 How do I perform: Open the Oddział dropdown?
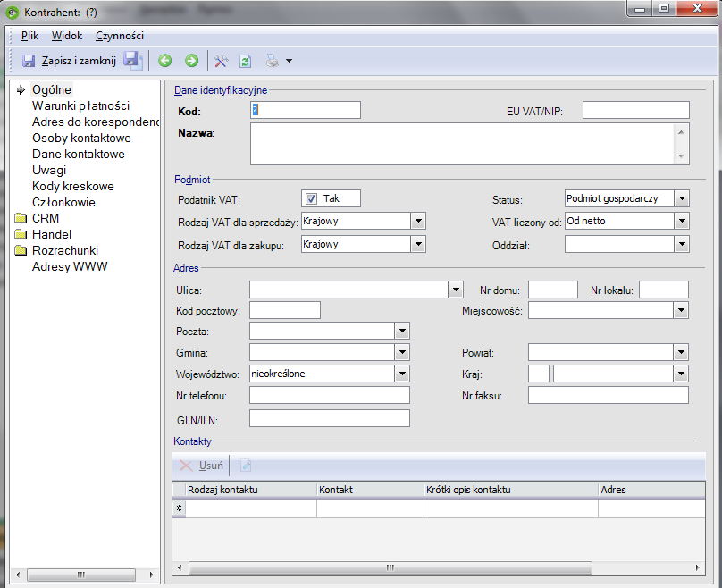pos(682,244)
